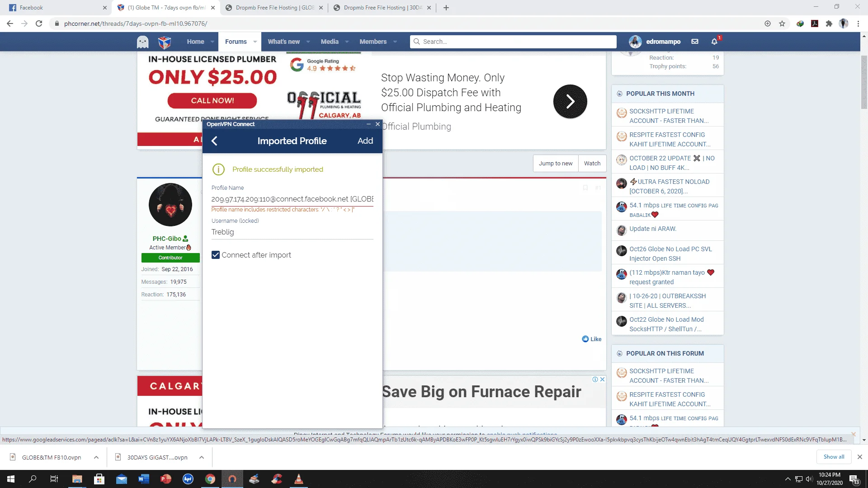Open Chrome three-dot menu
This screenshot has height=488, width=868.
pyautogui.click(x=858, y=23)
